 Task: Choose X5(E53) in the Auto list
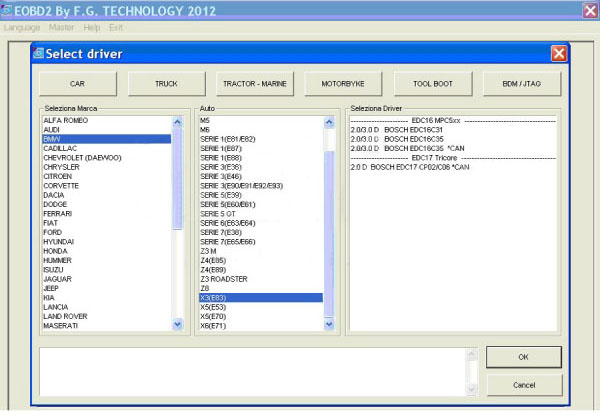(216, 307)
